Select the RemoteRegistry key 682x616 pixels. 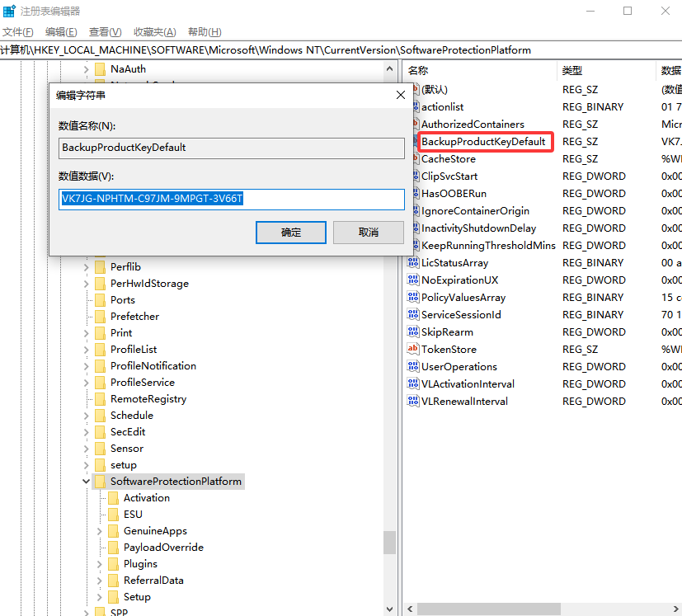pos(148,399)
